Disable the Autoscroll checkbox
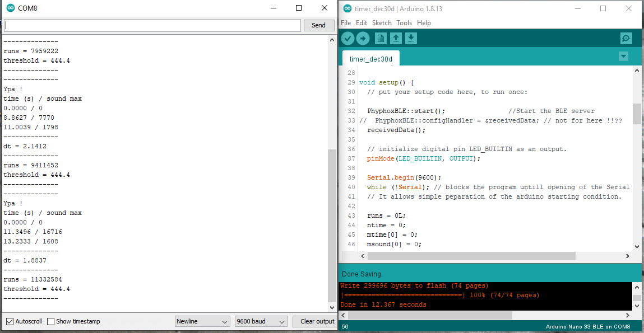 point(10,321)
